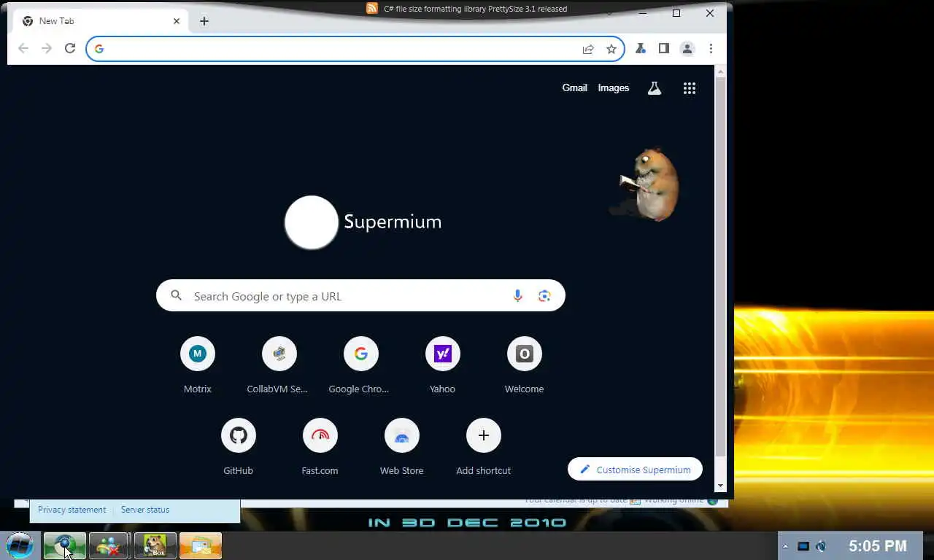Open Gmail link
The width and height of the screenshot is (934, 560).
coord(574,87)
